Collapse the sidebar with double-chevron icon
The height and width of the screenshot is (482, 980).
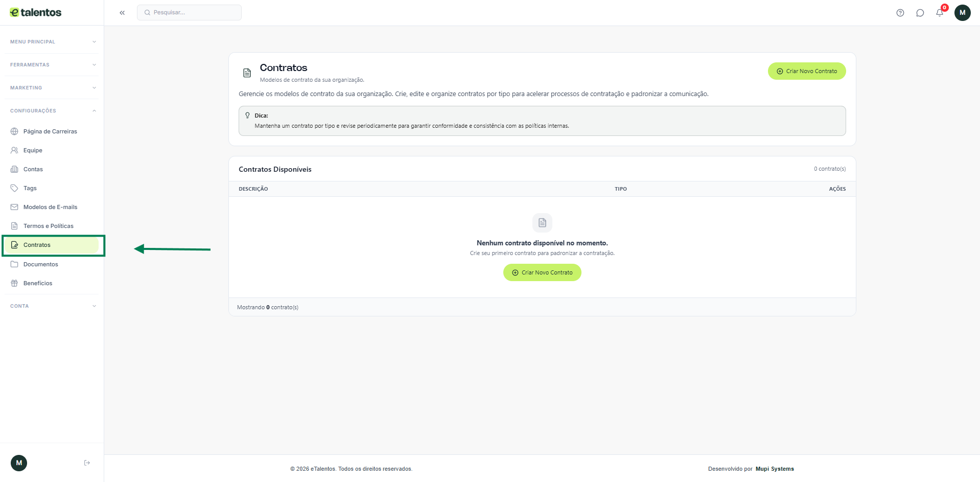[x=122, y=13]
